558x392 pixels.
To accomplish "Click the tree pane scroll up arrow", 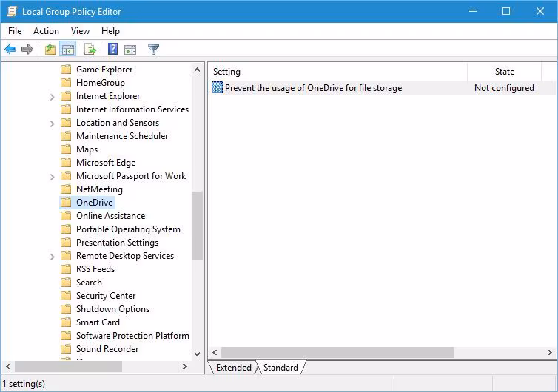I will click(197, 70).
